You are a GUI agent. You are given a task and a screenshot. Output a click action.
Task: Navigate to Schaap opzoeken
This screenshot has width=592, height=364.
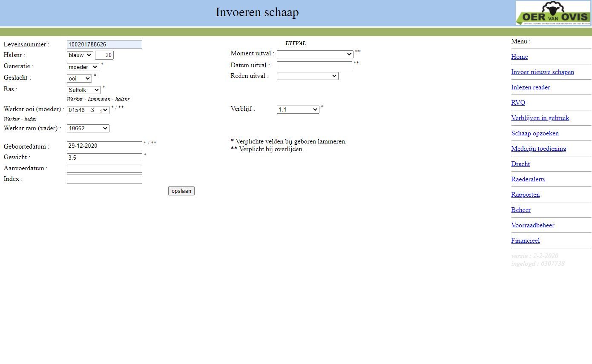point(535,134)
